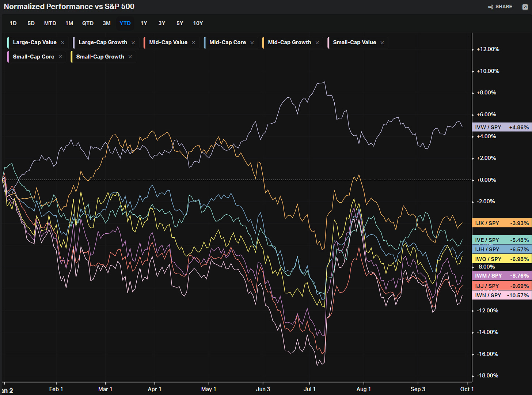The image size is (532, 395).
Task: Open chart in expanded view icon
Action: (525, 7)
